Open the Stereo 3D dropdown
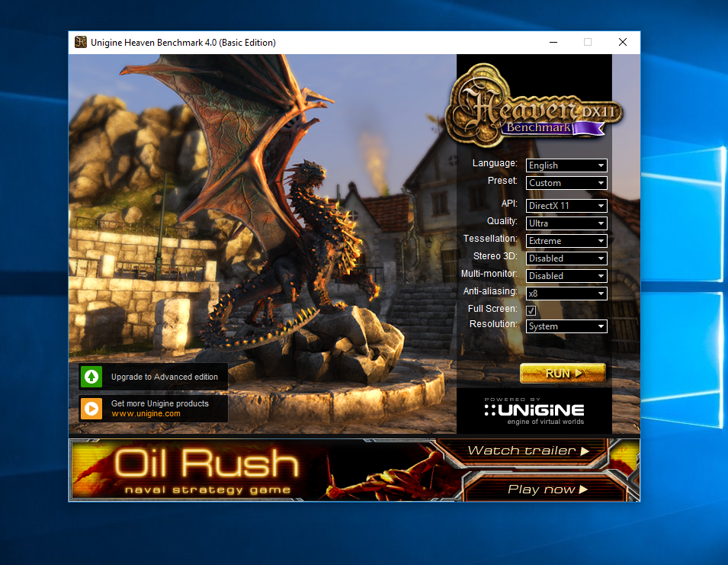The width and height of the screenshot is (728, 565). point(566,258)
